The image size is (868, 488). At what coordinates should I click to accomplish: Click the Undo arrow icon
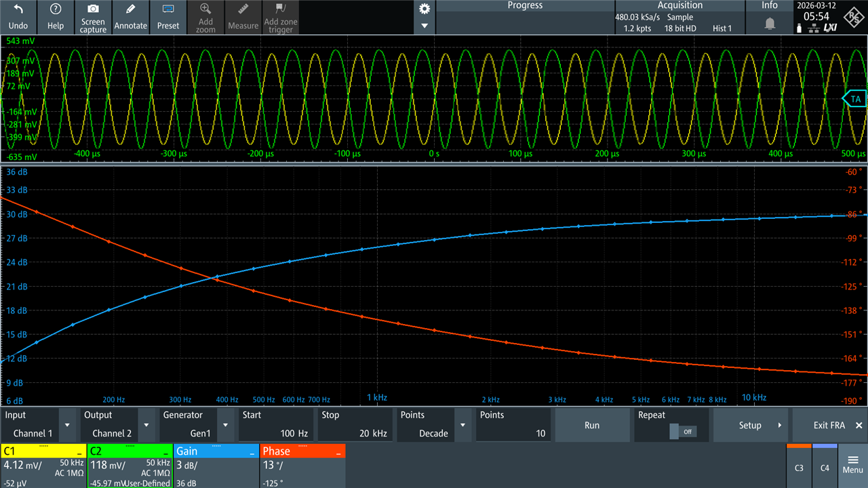pos(18,10)
